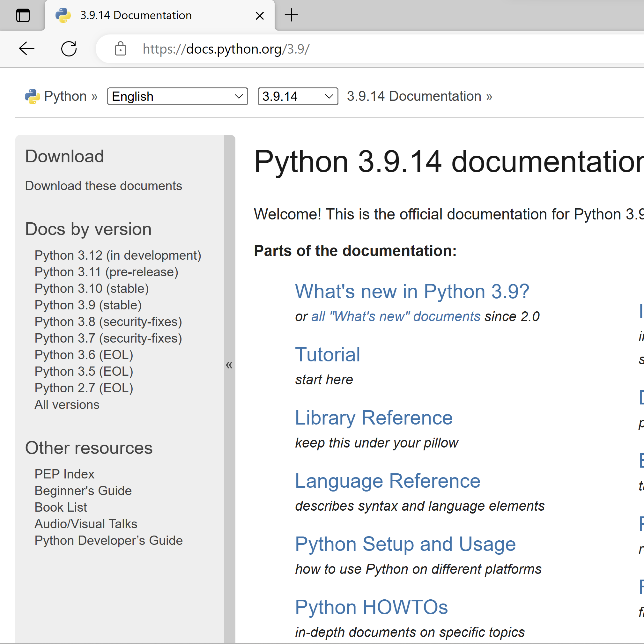Click the Python logo in breadcrumb
Image resolution: width=644 pixels, height=644 pixels.
pyautogui.click(x=32, y=97)
